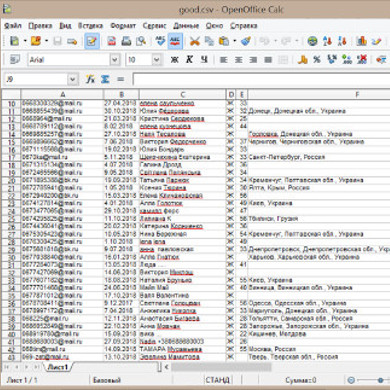The image size is (390, 390).
Task: Open the Вставка menu
Action: pyautogui.click(x=90, y=26)
